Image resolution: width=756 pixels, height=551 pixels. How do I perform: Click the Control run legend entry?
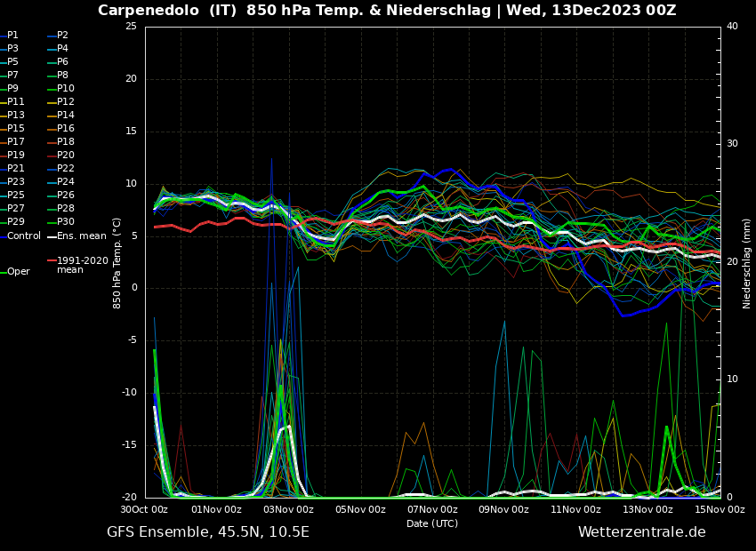click(x=23, y=236)
